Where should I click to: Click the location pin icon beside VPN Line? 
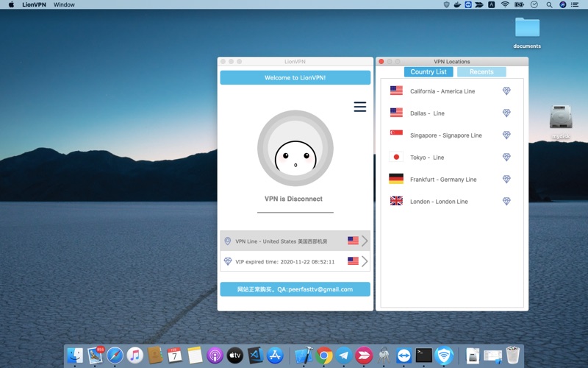[227, 241]
